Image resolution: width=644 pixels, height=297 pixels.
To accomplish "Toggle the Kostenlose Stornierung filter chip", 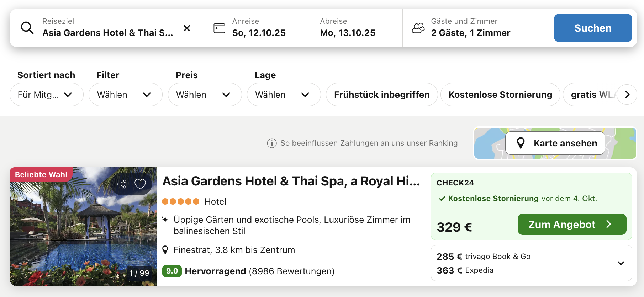I will [500, 94].
